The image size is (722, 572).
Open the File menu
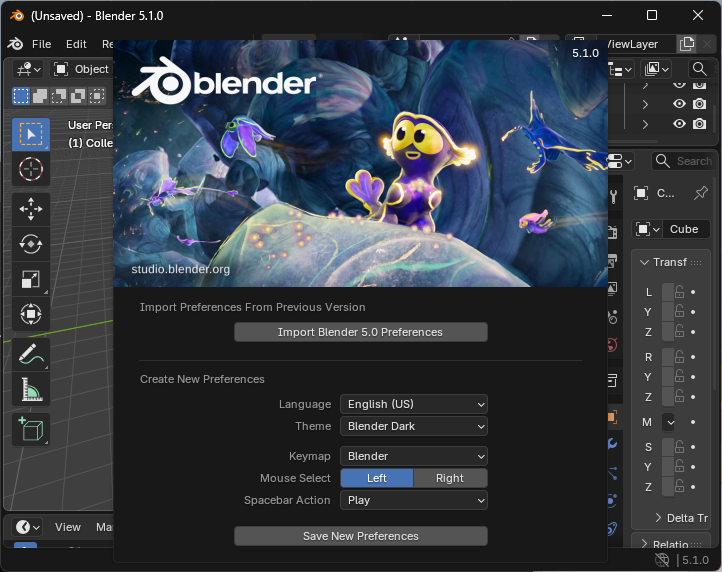(x=41, y=44)
